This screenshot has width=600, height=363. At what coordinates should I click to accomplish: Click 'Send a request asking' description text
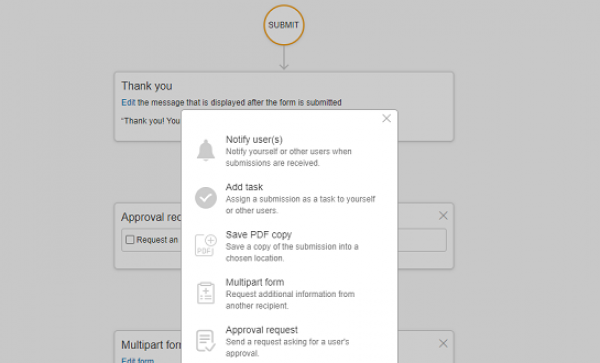pyautogui.click(x=287, y=347)
